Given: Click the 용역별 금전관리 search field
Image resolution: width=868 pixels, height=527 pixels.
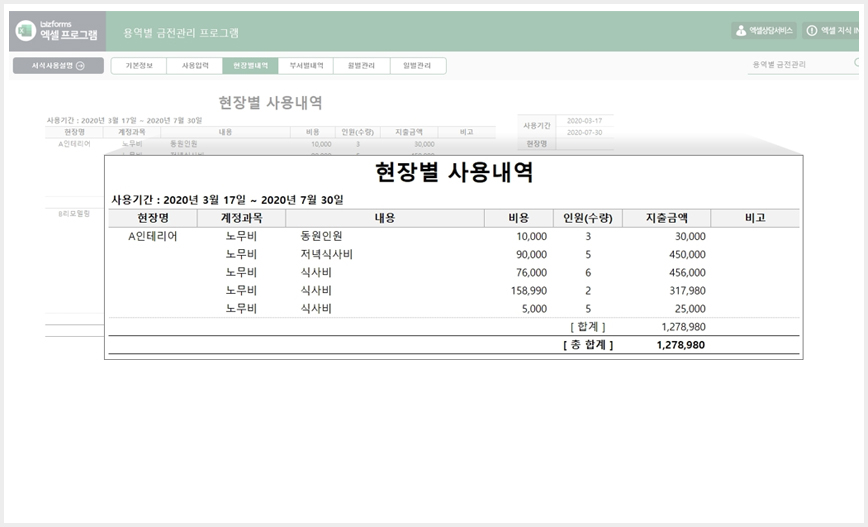Looking at the screenshot, I should [803, 65].
